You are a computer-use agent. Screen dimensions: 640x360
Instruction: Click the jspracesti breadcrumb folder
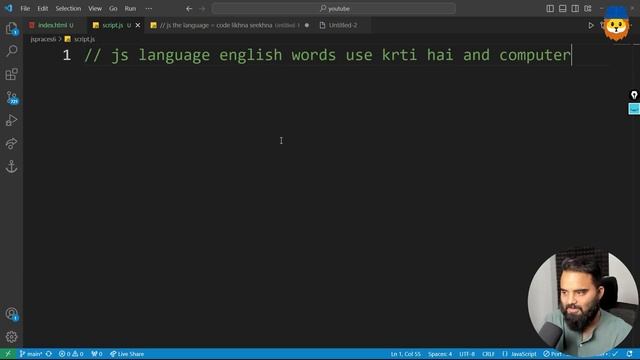coord(43,39)
